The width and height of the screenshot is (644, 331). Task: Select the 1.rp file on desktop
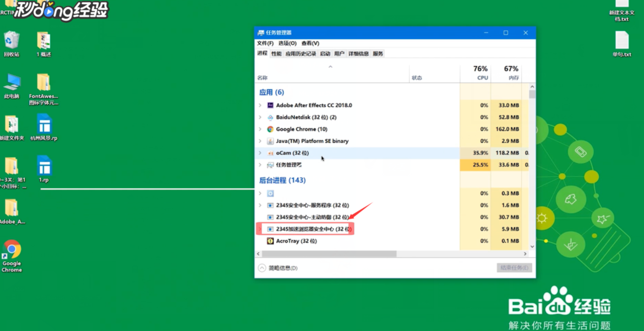44,169
